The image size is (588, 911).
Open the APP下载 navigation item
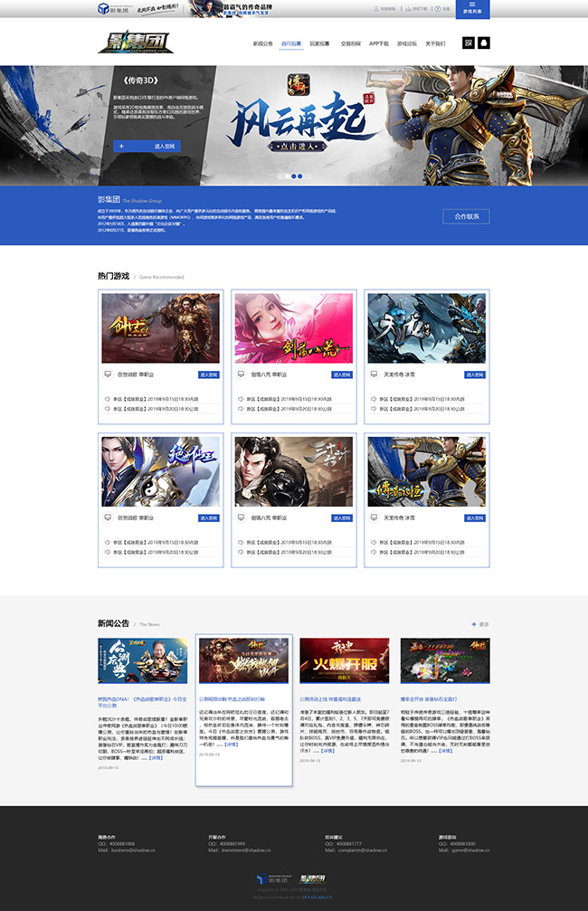click(379, 43)
